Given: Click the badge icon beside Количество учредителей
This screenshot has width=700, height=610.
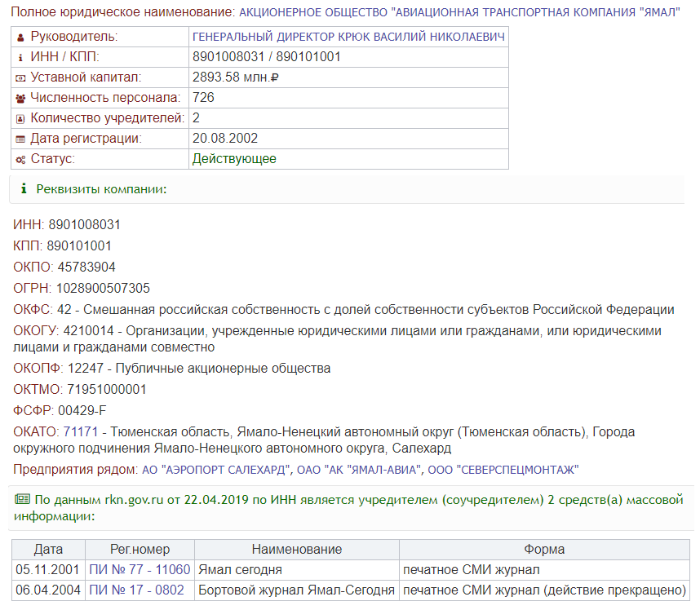Looking at the screenshot, I should (x=20, y=119).
